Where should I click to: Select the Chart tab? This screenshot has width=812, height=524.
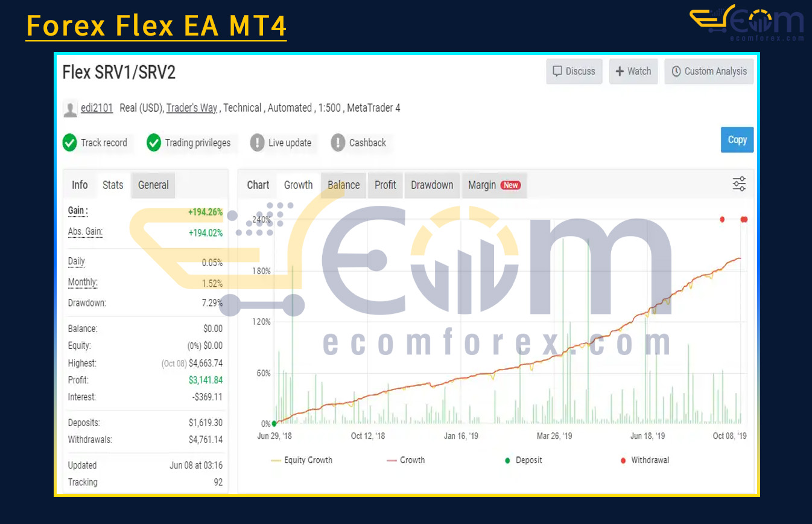point(258,185)
